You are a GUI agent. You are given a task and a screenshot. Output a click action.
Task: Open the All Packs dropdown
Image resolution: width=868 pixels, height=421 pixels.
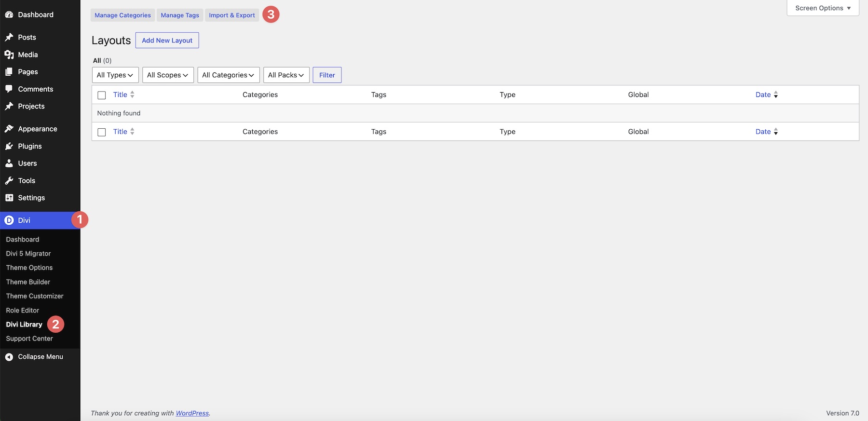click(286, 75)
